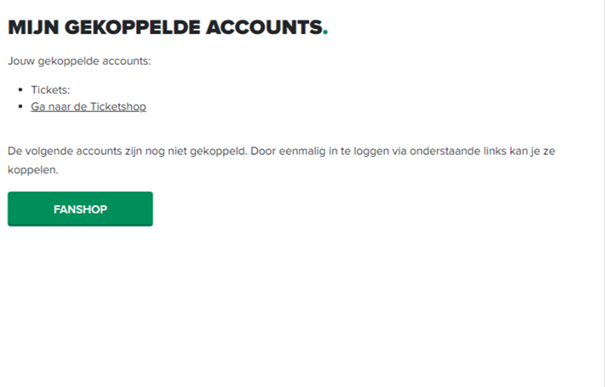Click the word koppelen. ending the paragraph

33,170
